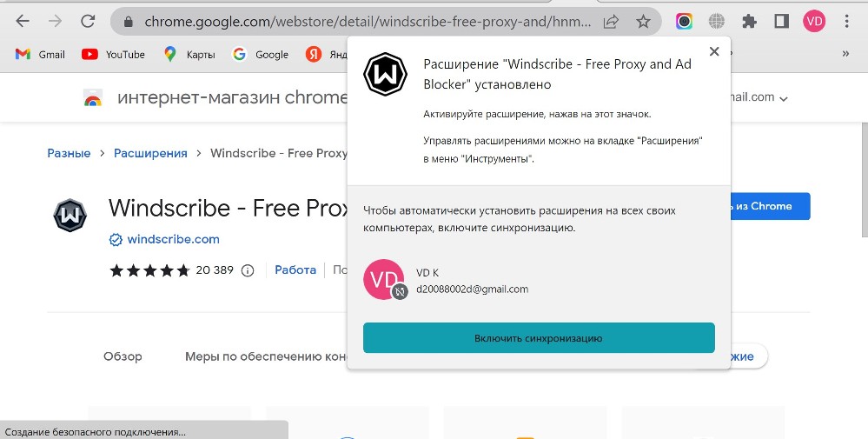Close the extension installed popup
868x439 pixels.
(x=714, y=51)
